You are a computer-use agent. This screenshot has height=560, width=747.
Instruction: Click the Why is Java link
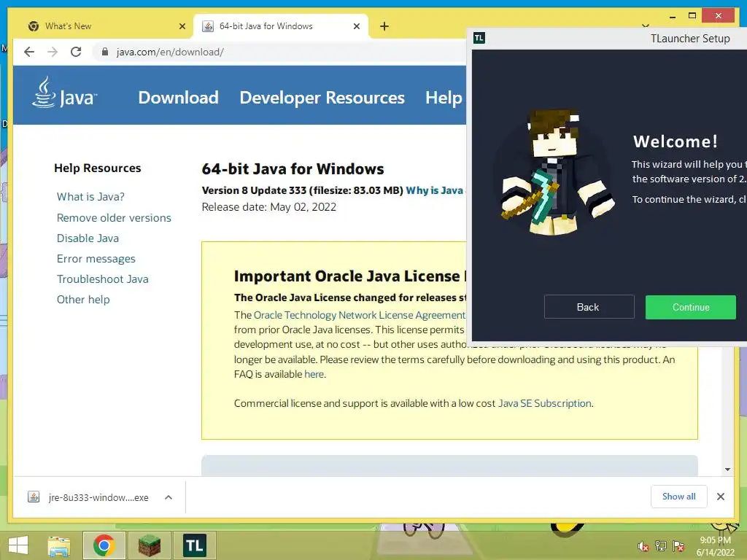pos(435,190)
